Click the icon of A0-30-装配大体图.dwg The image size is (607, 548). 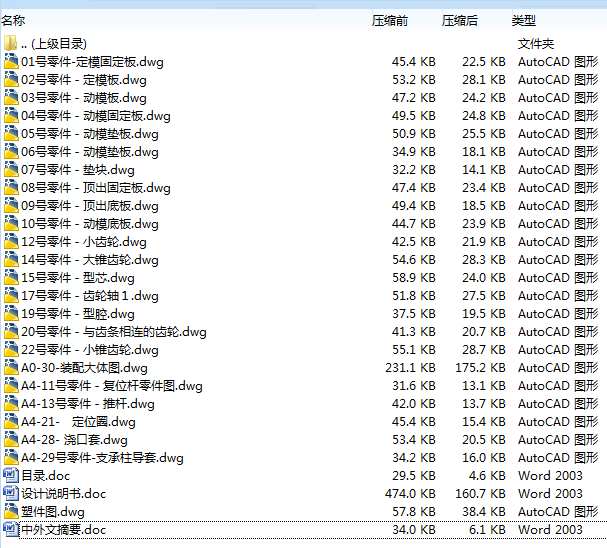pos(11,368)
